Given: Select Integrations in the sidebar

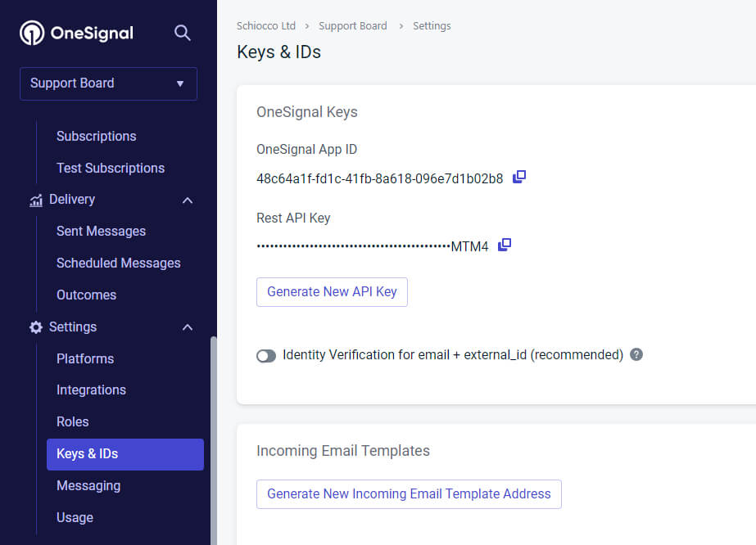Looking at the screenshot, I should click(x=91, y=390).
